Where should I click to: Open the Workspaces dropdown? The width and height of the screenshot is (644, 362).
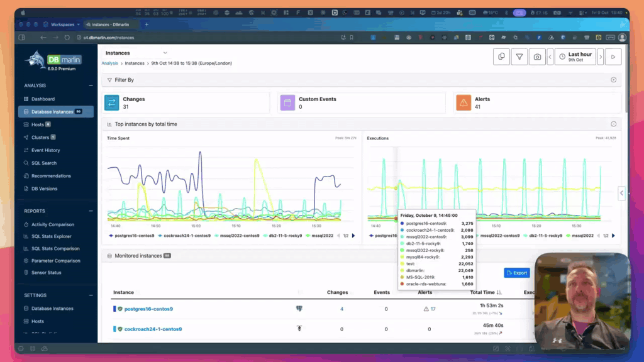(62, 25)
